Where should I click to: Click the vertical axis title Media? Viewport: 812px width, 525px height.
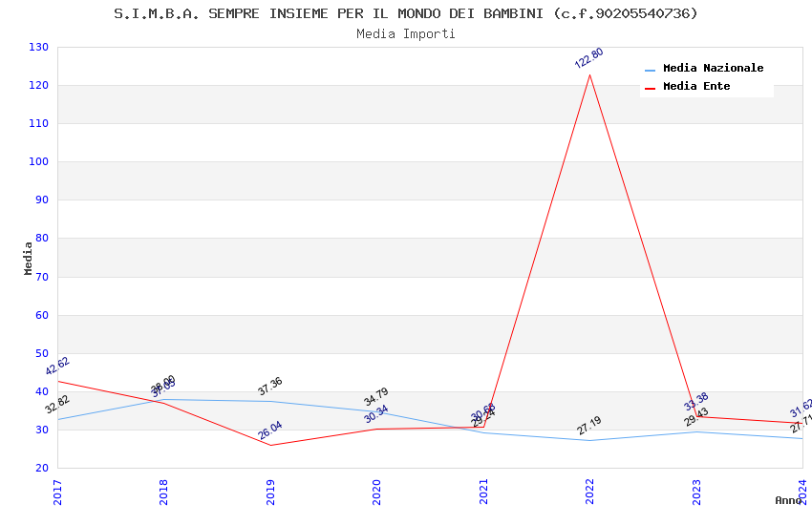pyautogui.click(x=28, y=258)
